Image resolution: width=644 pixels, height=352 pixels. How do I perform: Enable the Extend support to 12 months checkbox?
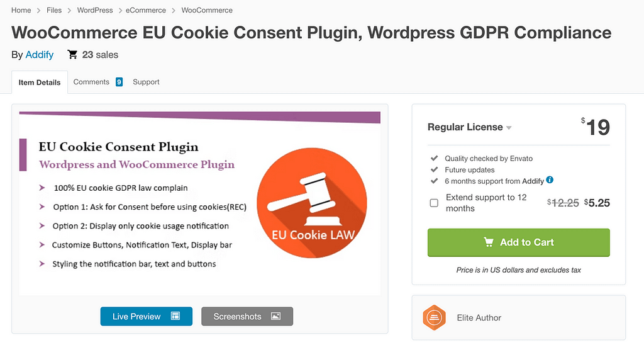pyautogui.click(x=434, y=203)
